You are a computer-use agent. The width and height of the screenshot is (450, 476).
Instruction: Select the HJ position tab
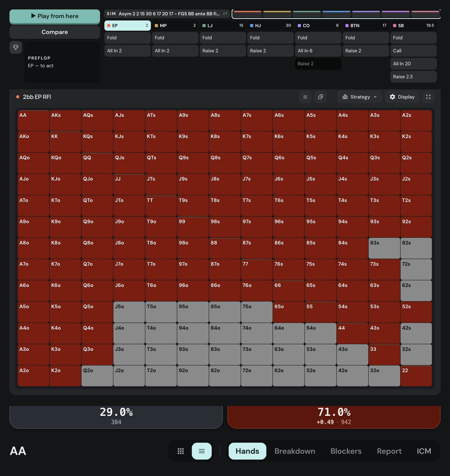pyautogui.click(x=270, y=25)
